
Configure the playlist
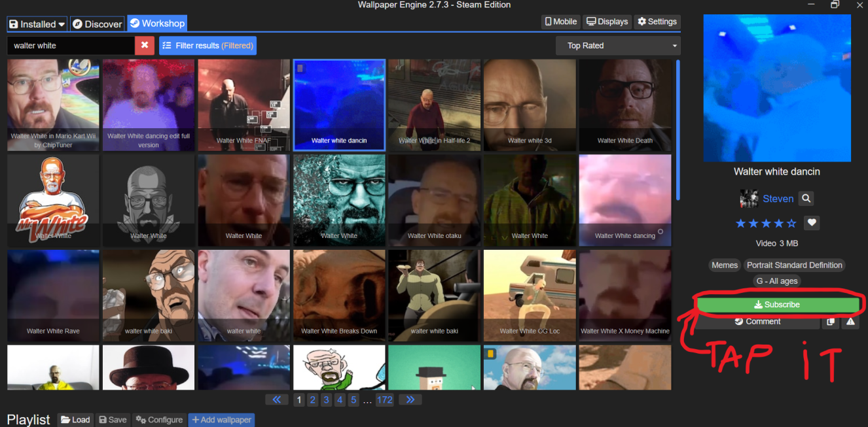(x=159, y=420)
